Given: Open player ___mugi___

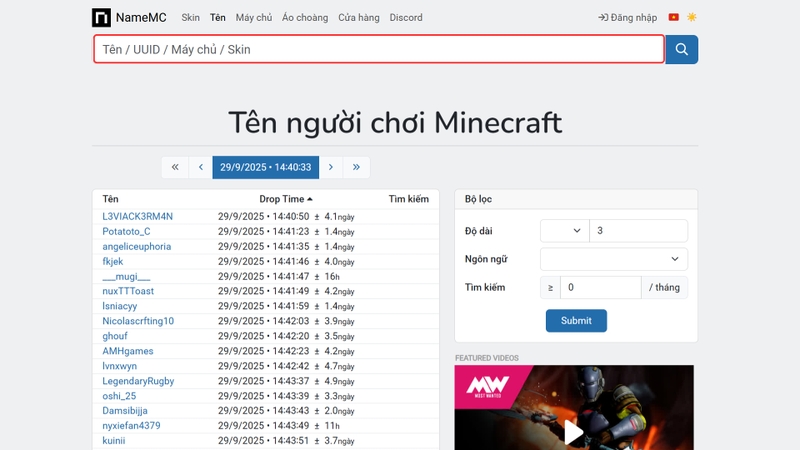Looking at the screenshot, I should (126, 277).
